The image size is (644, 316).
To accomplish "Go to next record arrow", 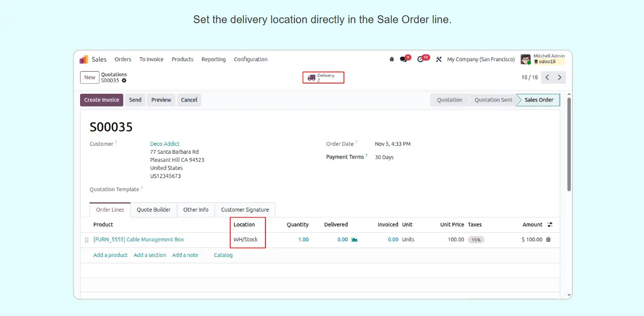I will coord(560,77).
